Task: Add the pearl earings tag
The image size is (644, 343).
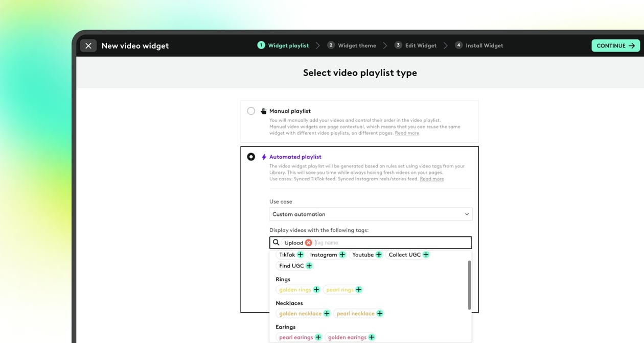Action: click(x=318, y=337)
